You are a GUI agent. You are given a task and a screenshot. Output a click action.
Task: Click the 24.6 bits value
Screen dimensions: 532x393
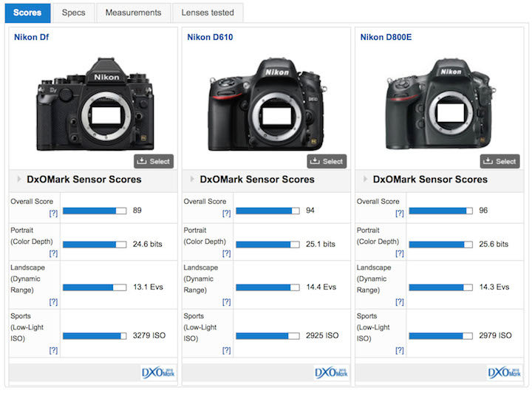[148, 244]
